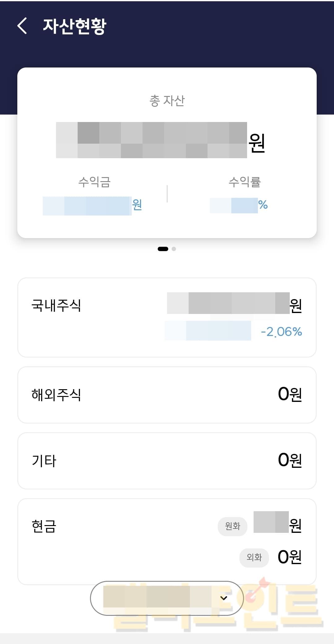The height and width of the screenshot is (644, 334).
Task: Tap the 0원 foreign currency balance
Action: click(290, 557)
